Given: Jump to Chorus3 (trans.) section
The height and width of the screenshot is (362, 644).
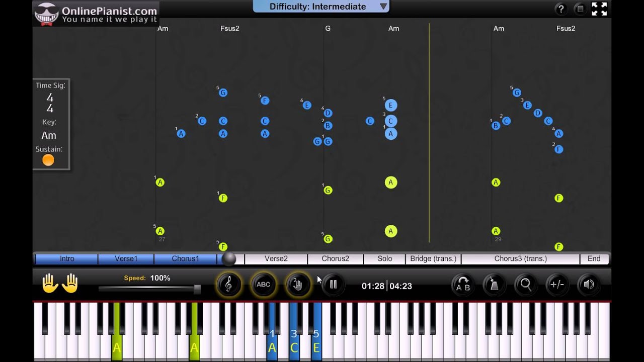Looking at the screenshot, I should pos(520,258).
